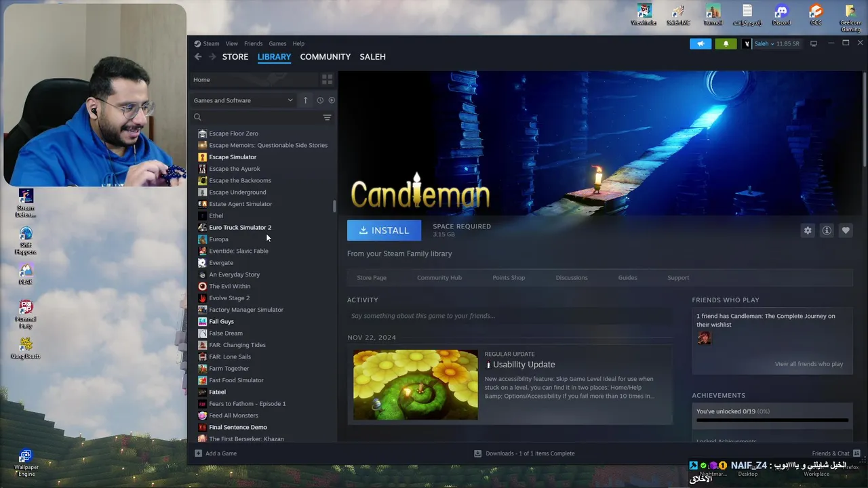
Task: Click the blue INSTALL button
Action: pos(384,230)
